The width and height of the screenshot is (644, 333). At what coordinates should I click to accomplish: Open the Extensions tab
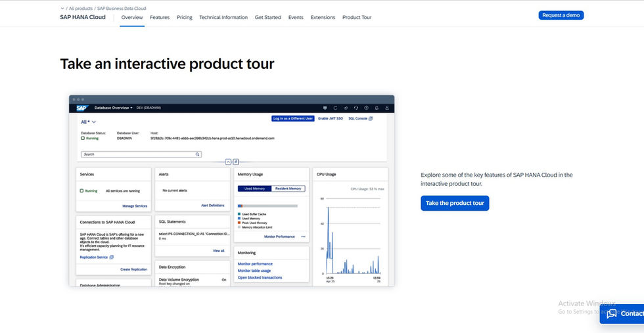point(323,17)
